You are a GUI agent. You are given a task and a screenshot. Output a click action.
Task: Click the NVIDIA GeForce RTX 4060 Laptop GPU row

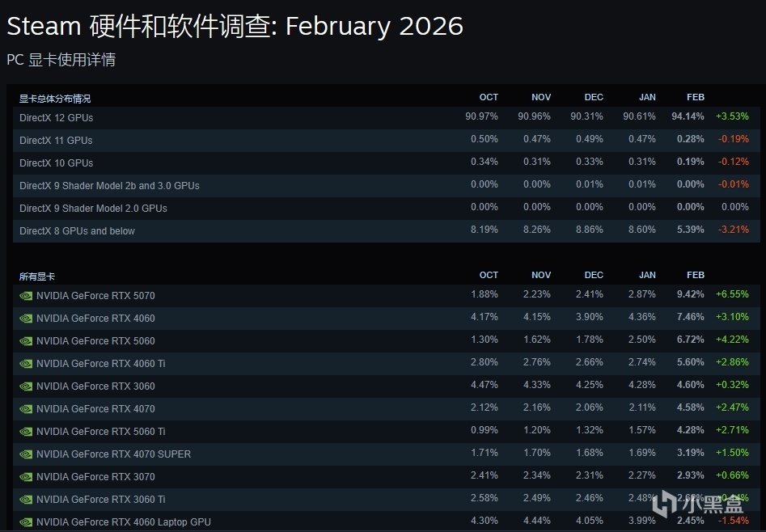coord(123,522)
